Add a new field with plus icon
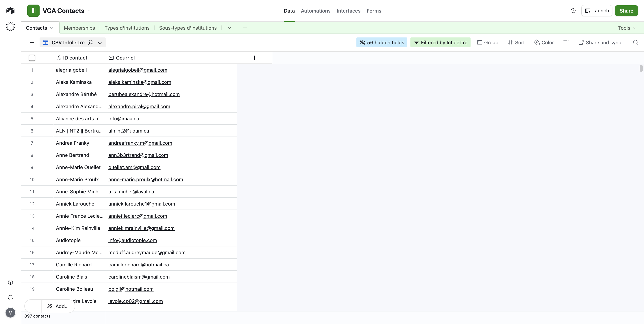Screen dimensions: 644x324 coord(254,58)
